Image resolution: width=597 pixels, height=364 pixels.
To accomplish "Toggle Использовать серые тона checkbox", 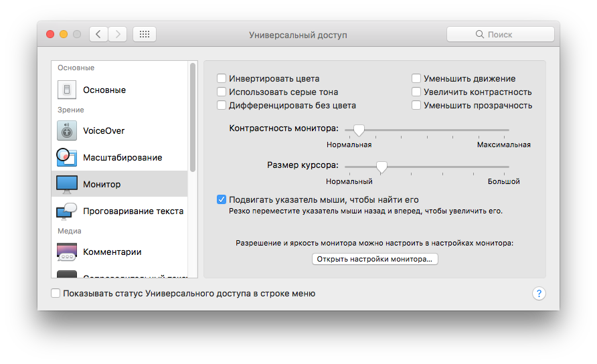I will 222,92.
